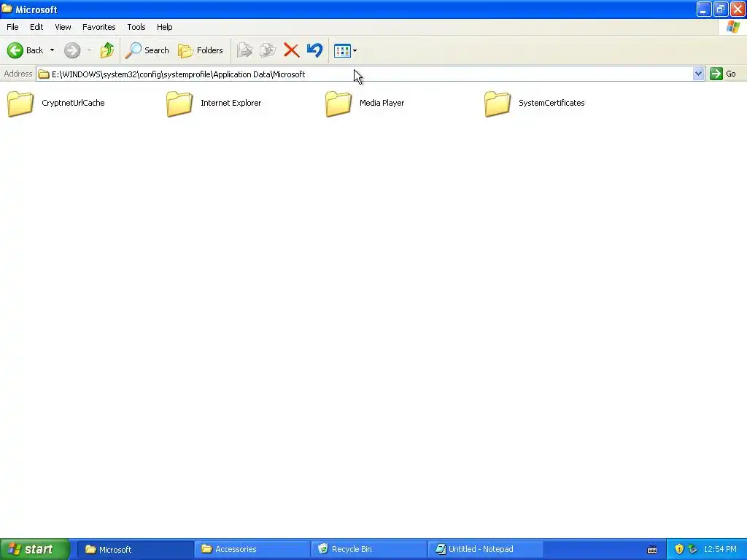Viewport: 747px width, 560px height.
Task: Click the title bar folder icon
Action: coord(7,9)
